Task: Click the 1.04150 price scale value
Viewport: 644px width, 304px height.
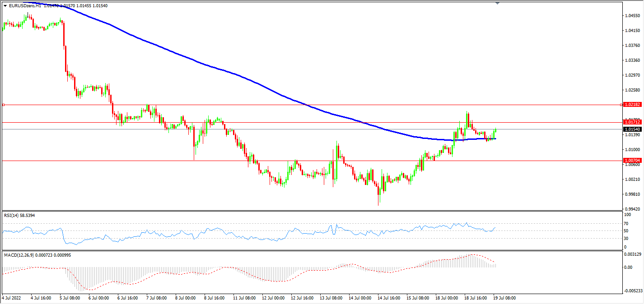Action: click(x=632, y=31)
